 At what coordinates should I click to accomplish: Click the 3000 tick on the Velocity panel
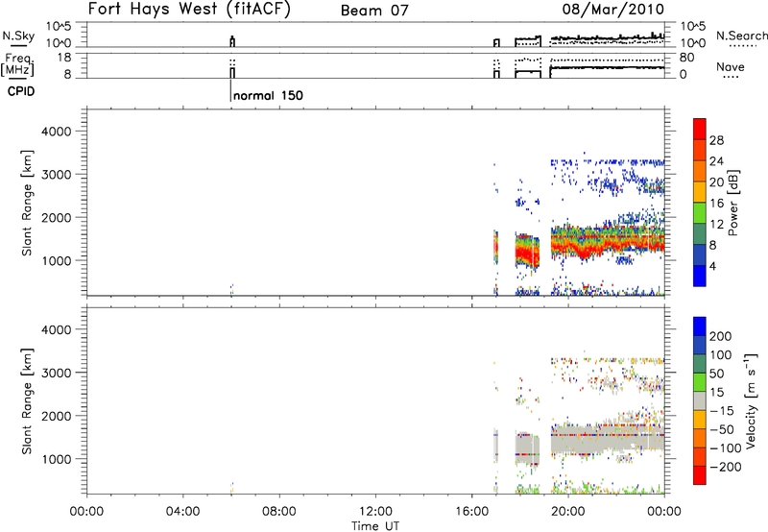tap(57, 373)
